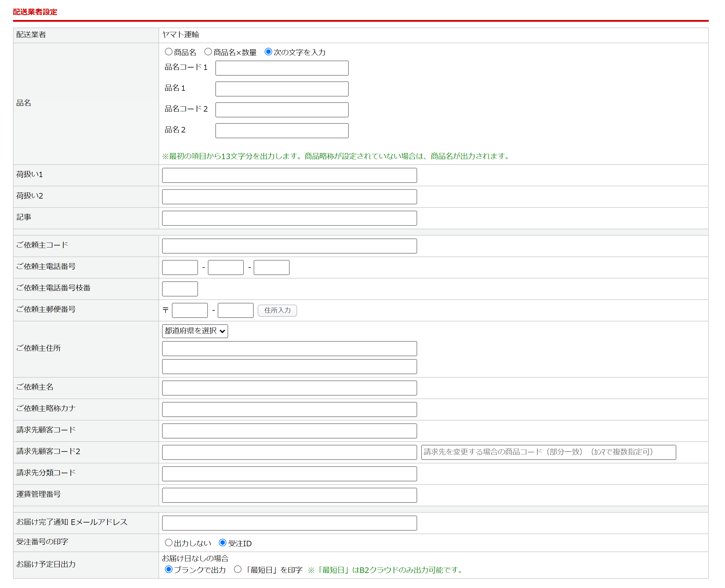Select the 商品名 radio option
This screenshot has width=725, height=588.
(168, 52)
